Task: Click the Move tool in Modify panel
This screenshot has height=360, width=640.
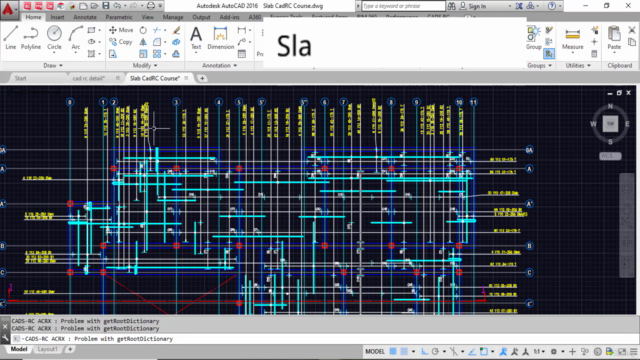Action: 121,30
